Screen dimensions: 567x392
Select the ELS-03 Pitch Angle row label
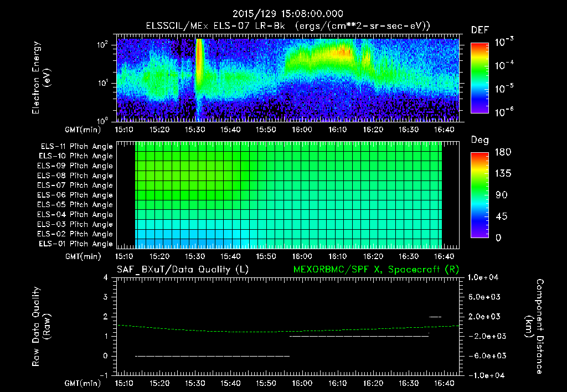point(75,224)
